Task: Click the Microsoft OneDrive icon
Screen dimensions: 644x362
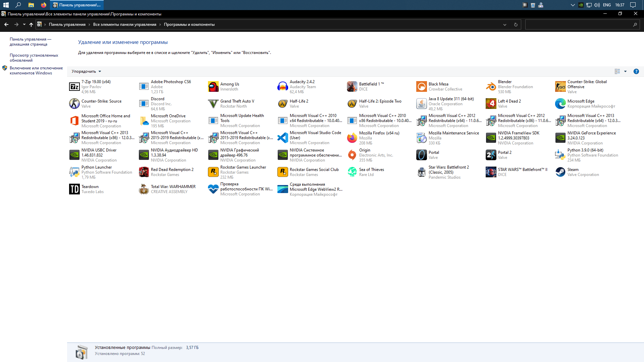Action: [144, 121]
